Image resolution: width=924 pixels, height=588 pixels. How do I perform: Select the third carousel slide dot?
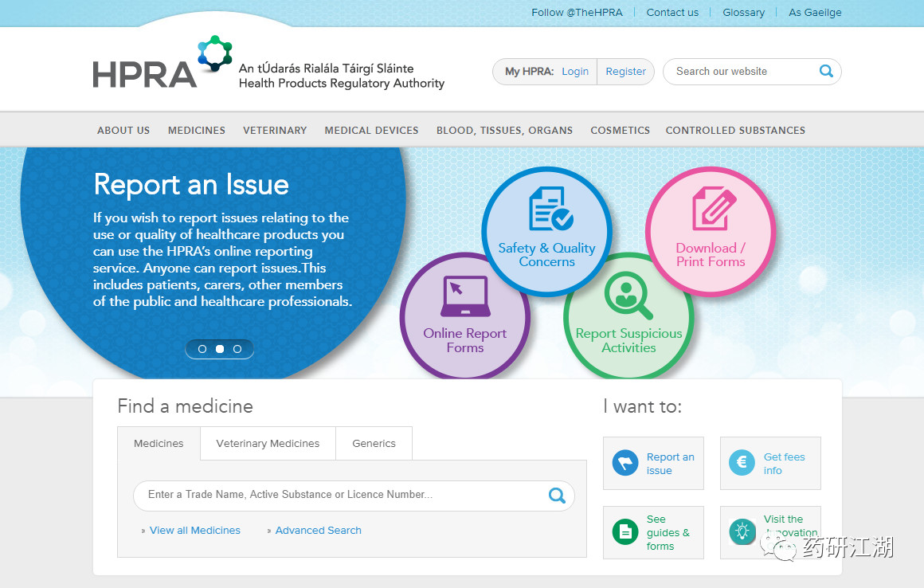[237, 349]
